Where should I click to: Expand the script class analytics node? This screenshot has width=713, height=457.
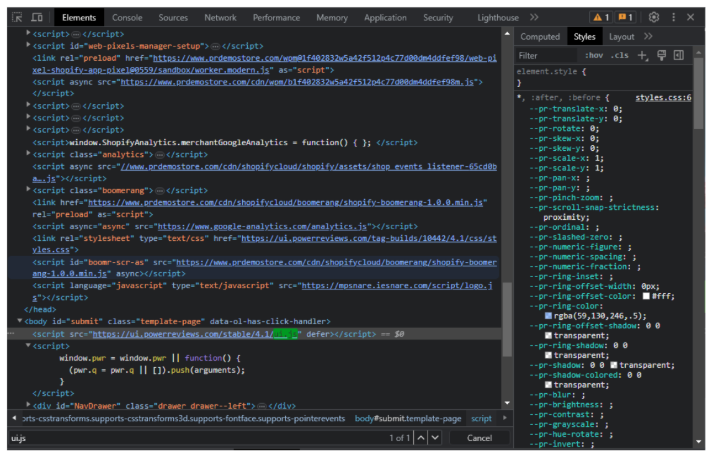tap(28, 154)
